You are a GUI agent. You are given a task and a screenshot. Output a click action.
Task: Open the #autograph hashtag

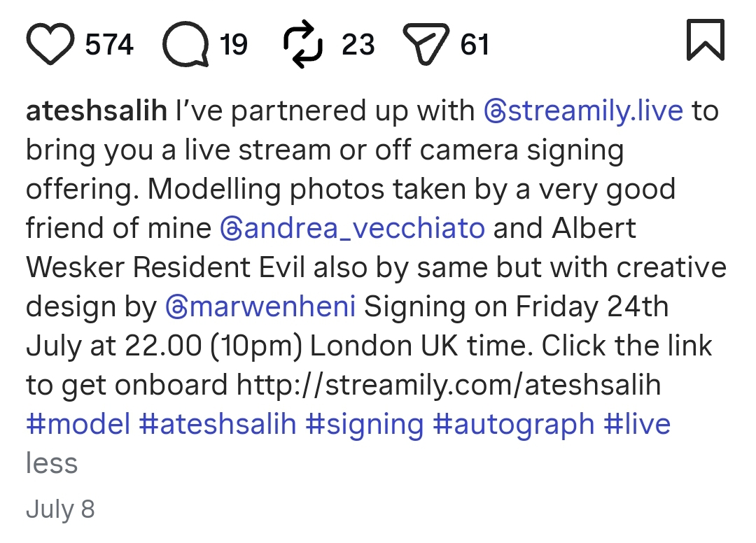514,425
